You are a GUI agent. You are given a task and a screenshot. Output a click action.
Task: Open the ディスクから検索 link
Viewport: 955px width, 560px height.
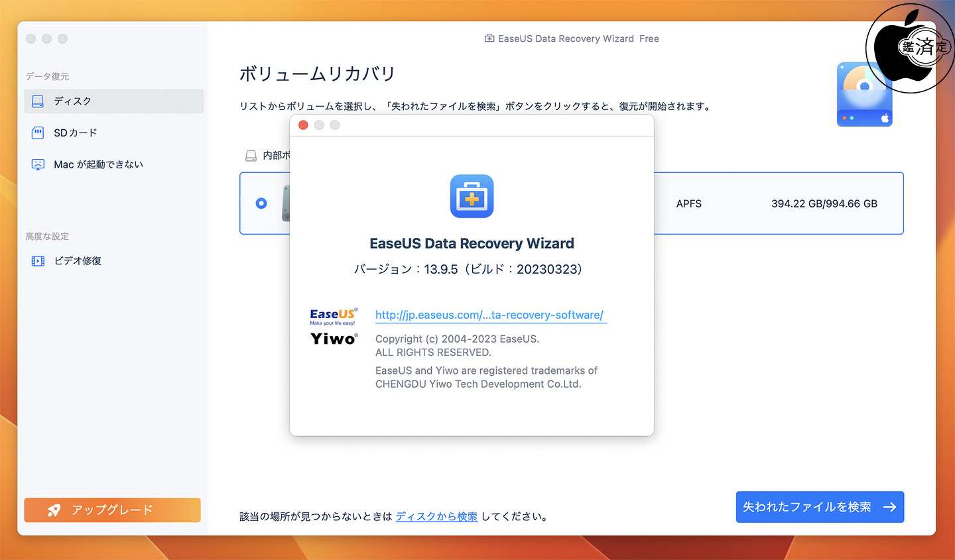(x=436, y=516)
